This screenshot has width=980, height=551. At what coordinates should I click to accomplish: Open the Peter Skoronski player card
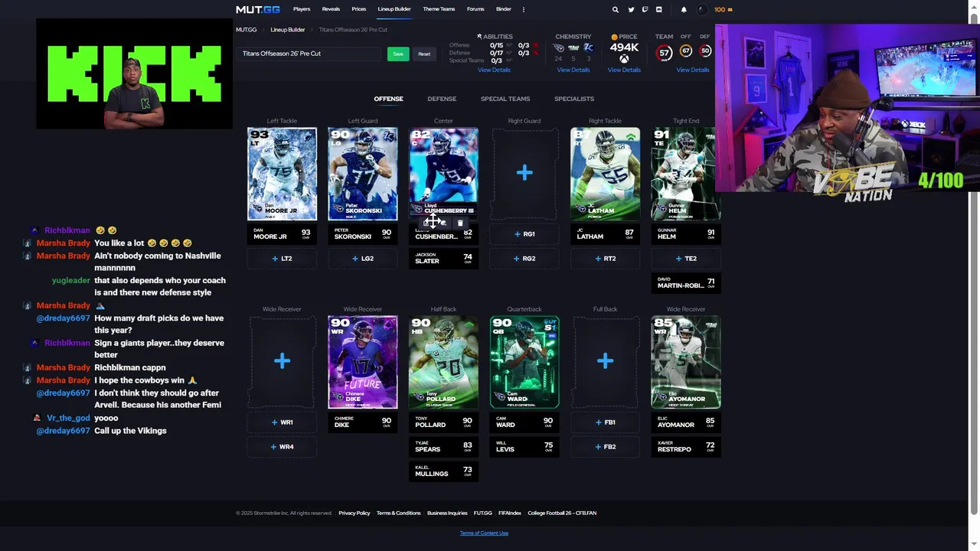click(363, 174)
